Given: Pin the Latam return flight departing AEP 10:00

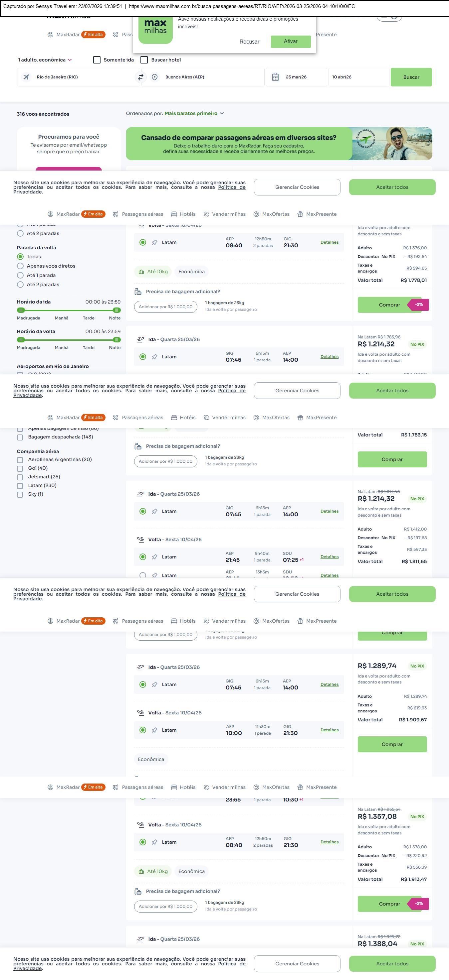Looking at the screenshot, I should (155, 730).
